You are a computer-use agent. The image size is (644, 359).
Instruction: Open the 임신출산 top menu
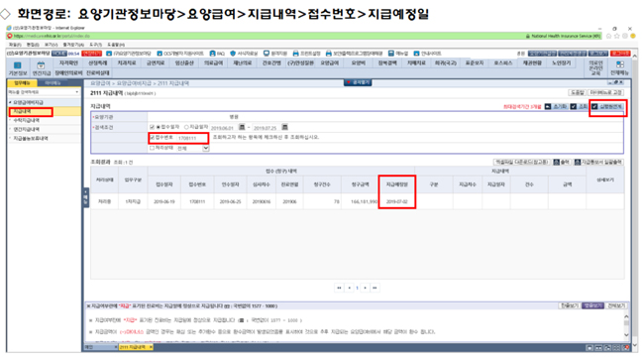pyautogui.click(x=184, y=62)
